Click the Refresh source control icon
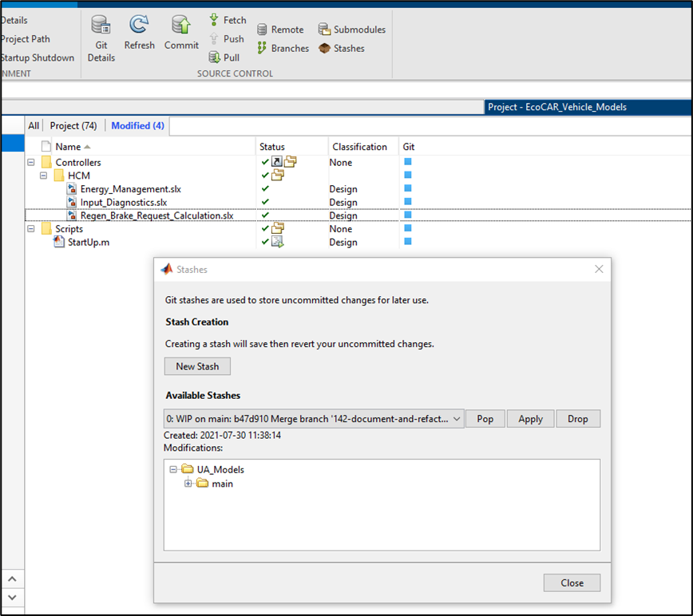The image size is (693, 616). click(x=140, y=34)
